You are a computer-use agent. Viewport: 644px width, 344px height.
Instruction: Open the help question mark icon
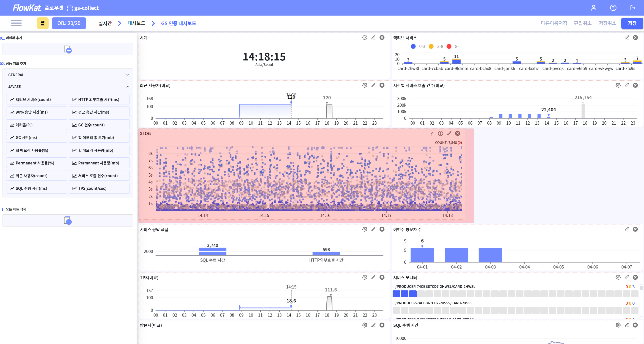[613, 8]
